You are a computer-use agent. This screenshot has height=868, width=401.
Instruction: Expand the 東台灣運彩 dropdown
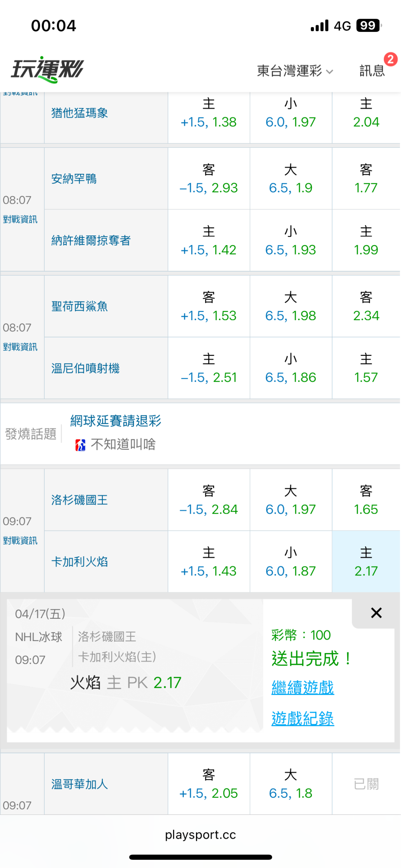[295, 71]
